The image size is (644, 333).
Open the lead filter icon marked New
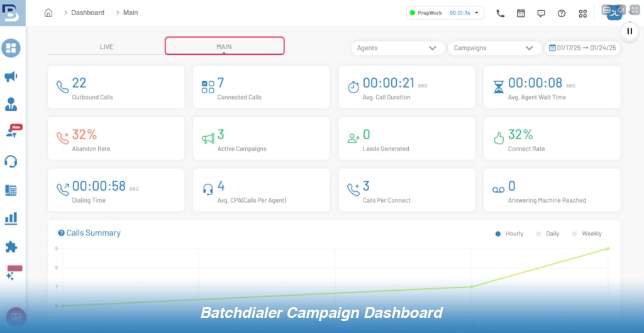13,132
